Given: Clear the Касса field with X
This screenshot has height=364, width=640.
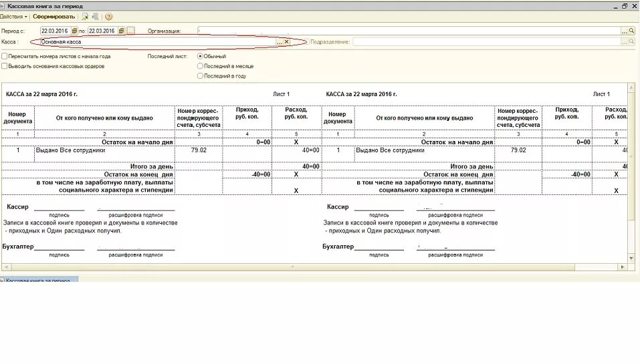Looking at the screenshot, I should (x=286, y=42).
